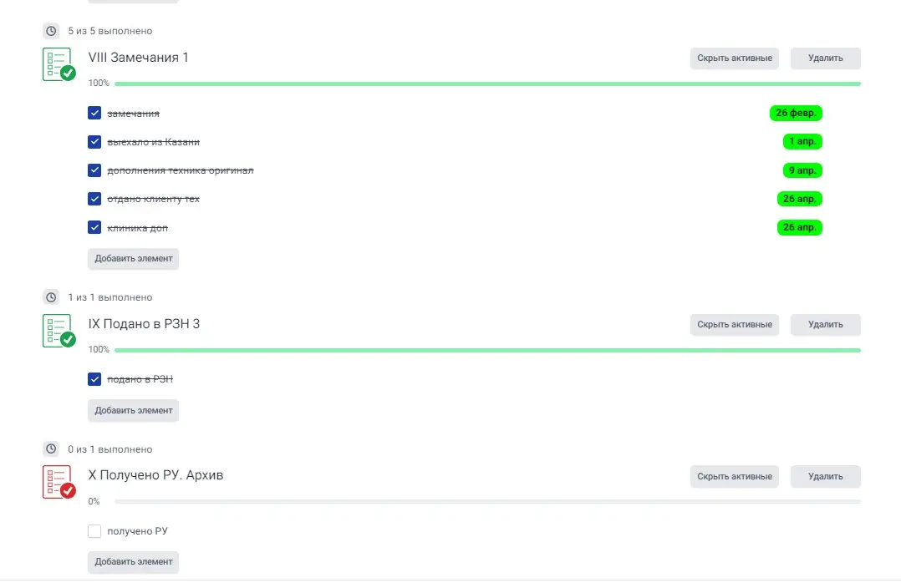Click the checklist icon next to IX Подано в РЗН 3
This screenshot has width=901, height=588.
tap(59, 330)
